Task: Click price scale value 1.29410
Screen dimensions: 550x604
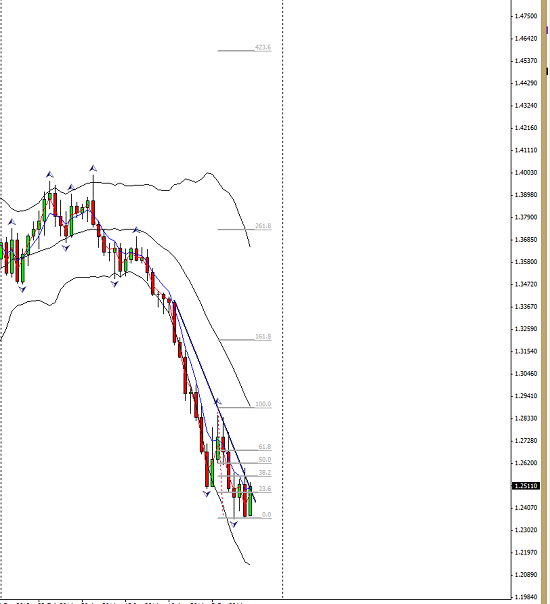Action: click(x=526, y=396)
